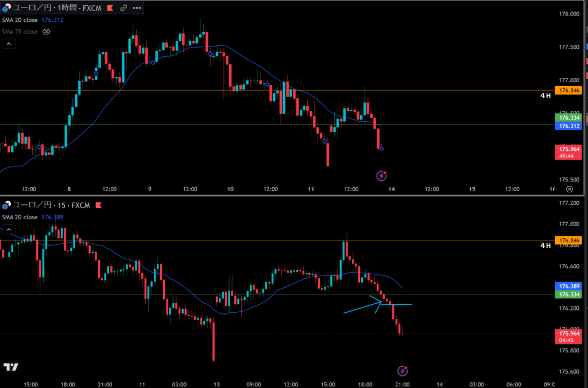Click the orange 176.846 price label in top chart
The image size is (588, 388).
(x=568, y=91)
